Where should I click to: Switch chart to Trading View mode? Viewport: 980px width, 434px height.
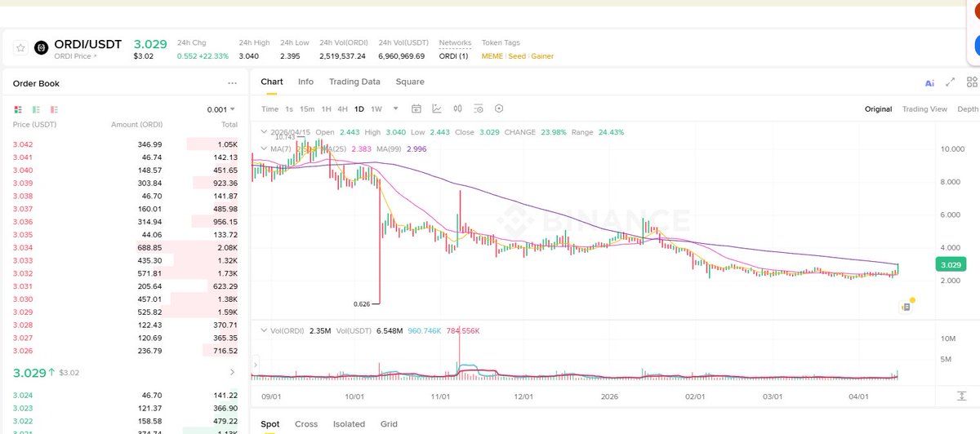[924, 108]
